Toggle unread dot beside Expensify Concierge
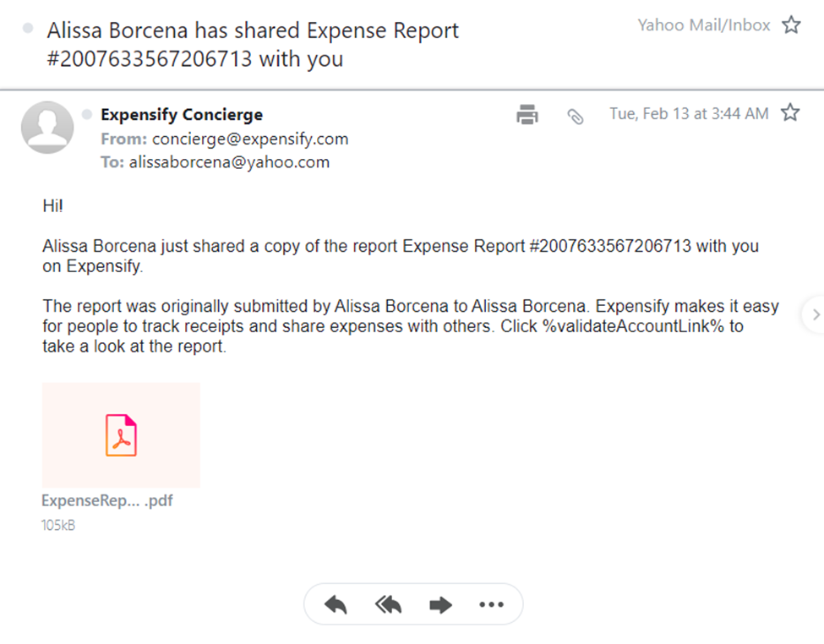Viewport: 824px width, 644px height. coord(87,115)
